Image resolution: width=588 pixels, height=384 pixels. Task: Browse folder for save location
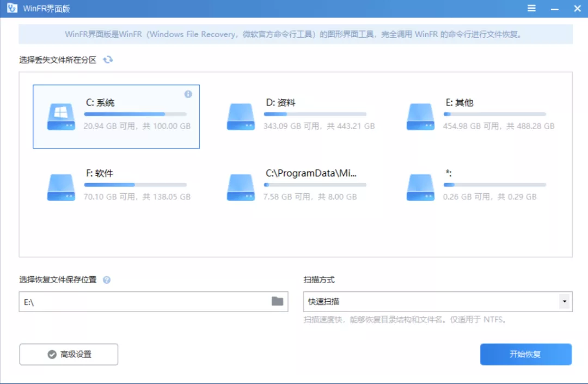click(x=278, y=301)
